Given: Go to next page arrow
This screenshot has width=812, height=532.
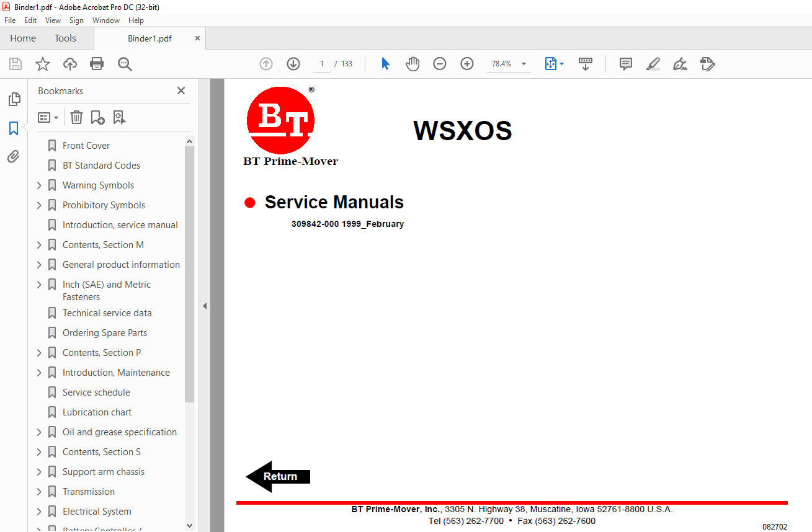Looking at the screenshot, I should pos(293,64).
